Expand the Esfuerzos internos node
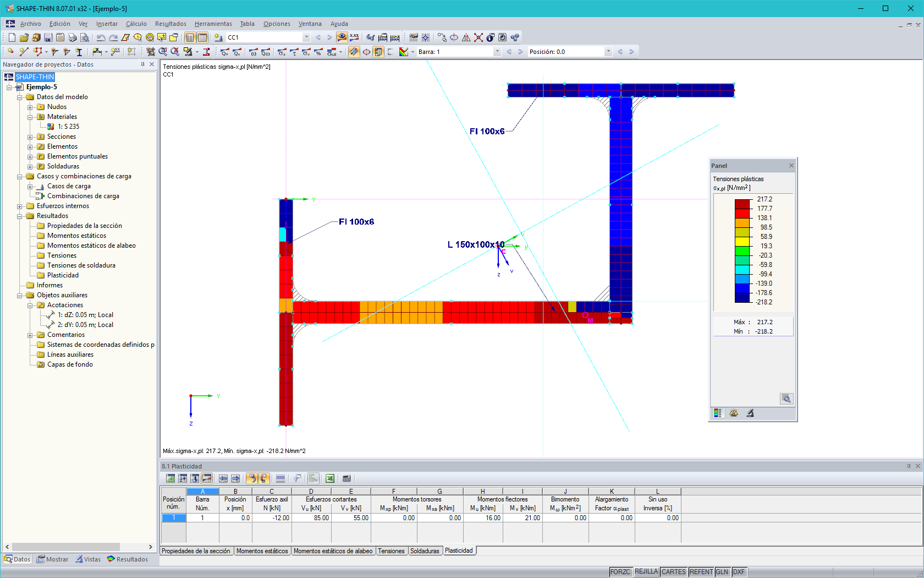 coord(20,206)
